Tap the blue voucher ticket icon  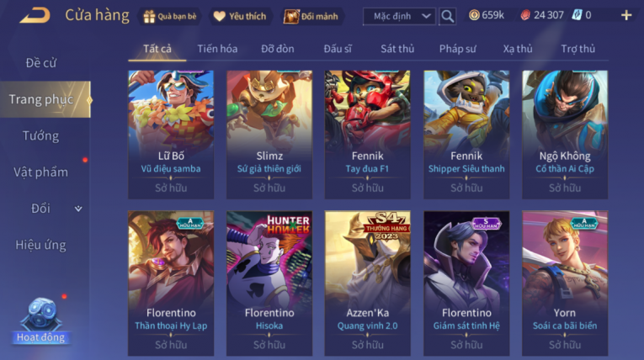click(x=577, y=16)
